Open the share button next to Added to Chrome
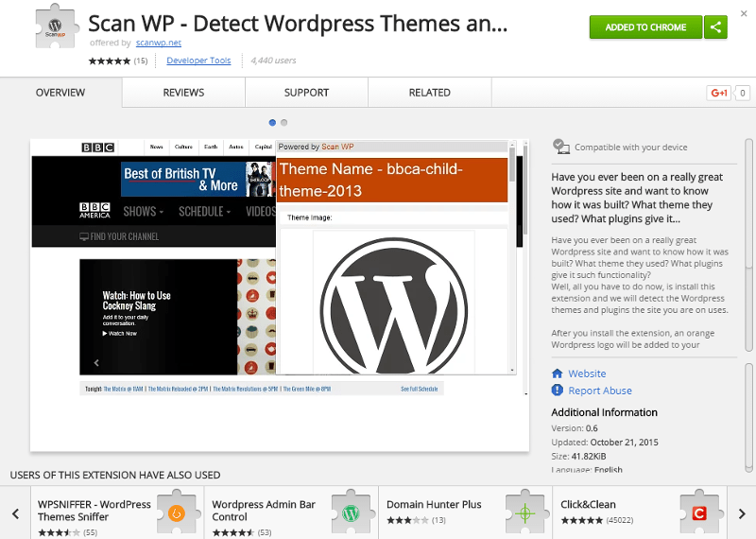This screenshot has height=539, width=756. pyautogui.click(x=715, y=27)
